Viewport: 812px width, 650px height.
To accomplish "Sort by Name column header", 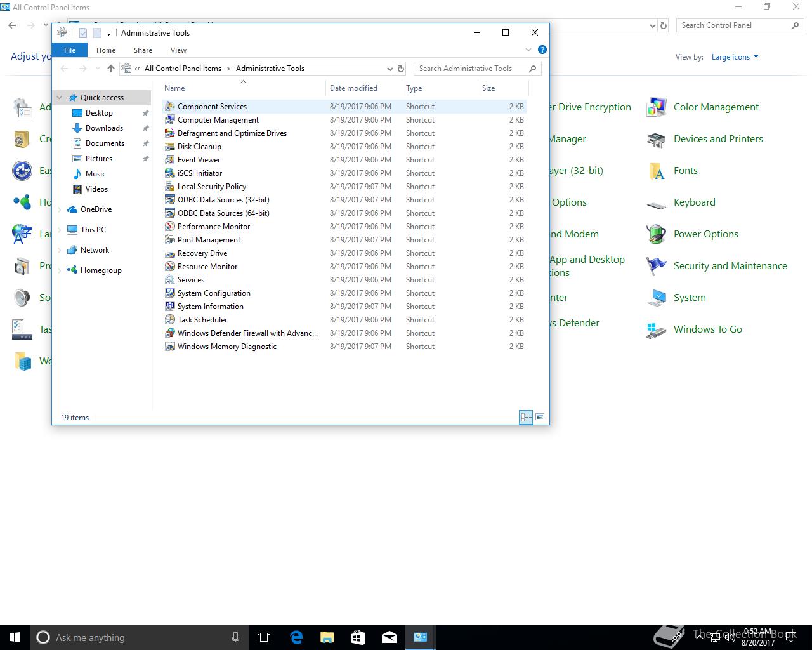I will coord(243,88).
